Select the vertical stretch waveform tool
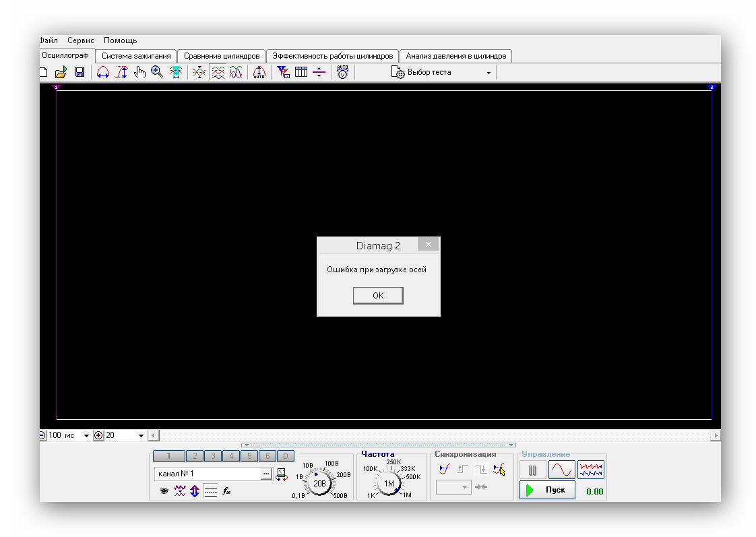The image size is (756, 537). tap(121, 72)
